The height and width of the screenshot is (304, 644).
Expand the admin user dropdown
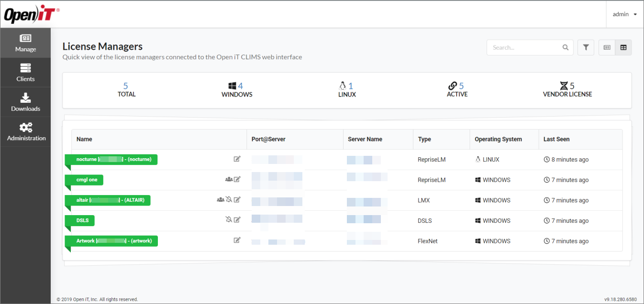tap(624, 14)
